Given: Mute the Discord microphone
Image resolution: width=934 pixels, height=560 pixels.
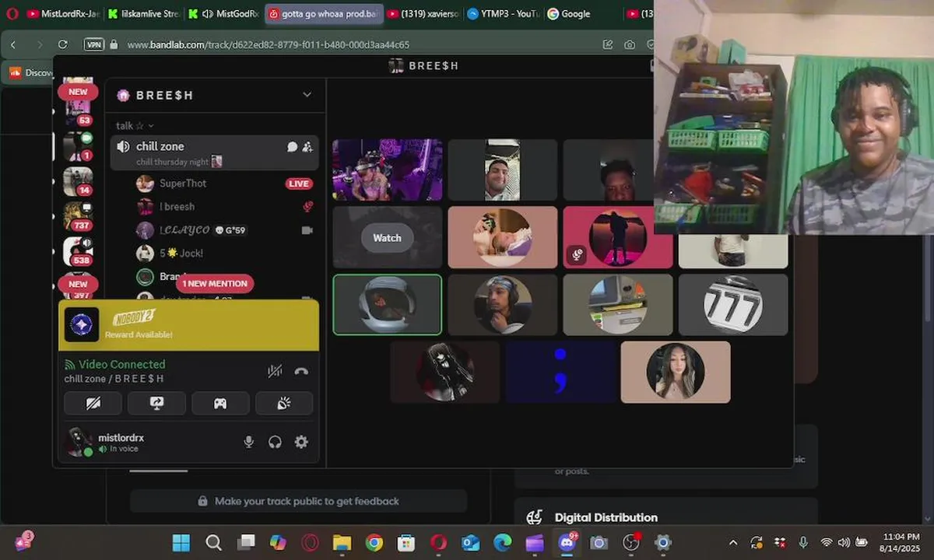Looking at the screenshot, I should (249, 442).
